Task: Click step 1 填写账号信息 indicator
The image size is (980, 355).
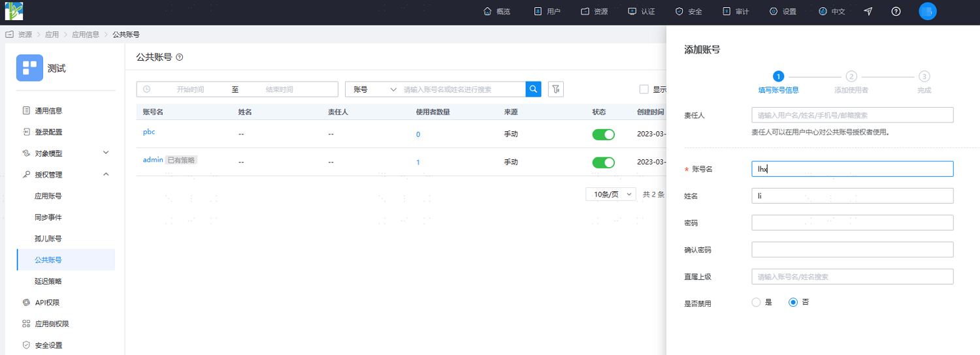Action: [778, 76]
